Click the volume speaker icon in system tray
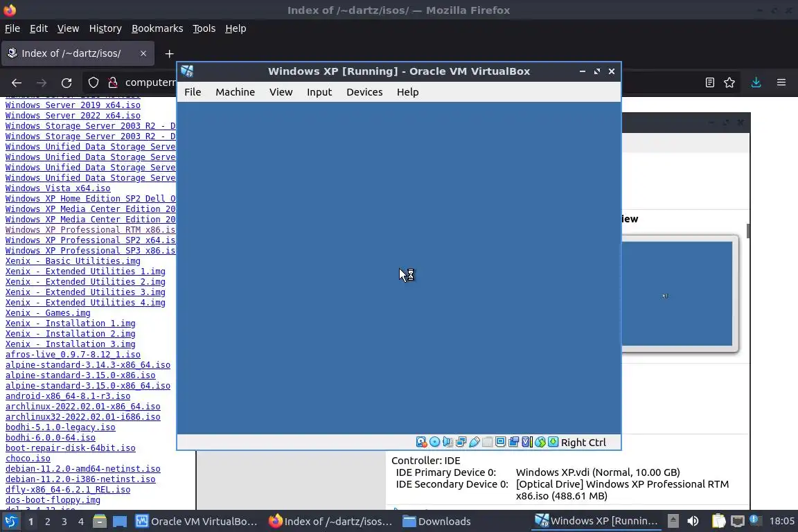 [x=693, y=521]
